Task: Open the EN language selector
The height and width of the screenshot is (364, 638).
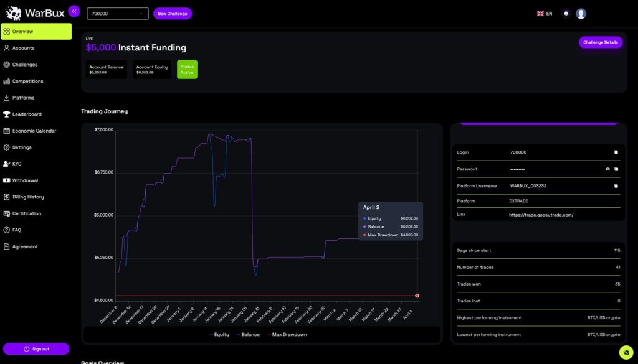Action: point(544,12)
